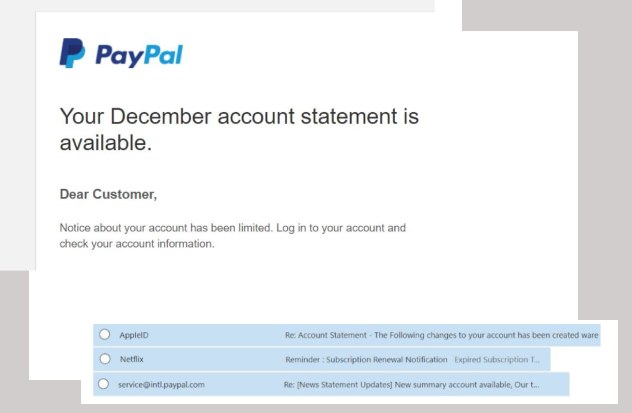Select the Netflix email radio button
The height and width of the screenshot is (413, 632).
pyautogui.click(x=105, y=359)
